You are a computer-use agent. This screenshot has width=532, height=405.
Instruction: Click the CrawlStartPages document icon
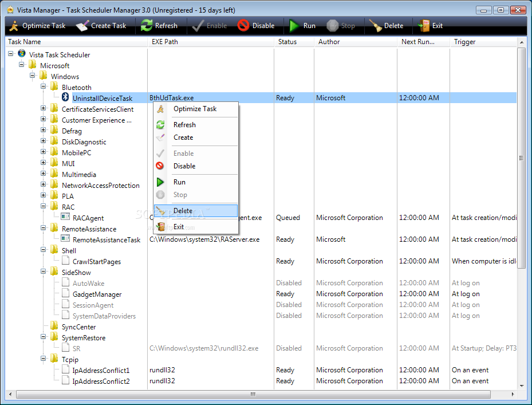pyautogui.click(x=66, y=261)
